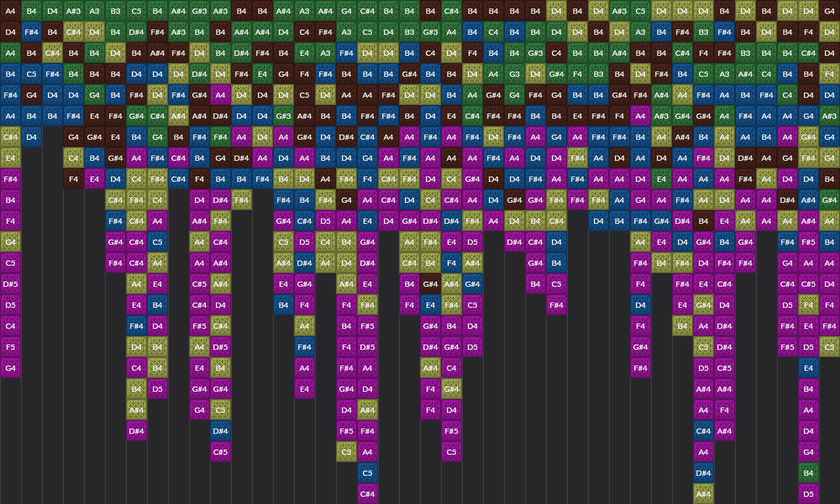
Task: Click the green G3 note tile
Action: point(514,73)
